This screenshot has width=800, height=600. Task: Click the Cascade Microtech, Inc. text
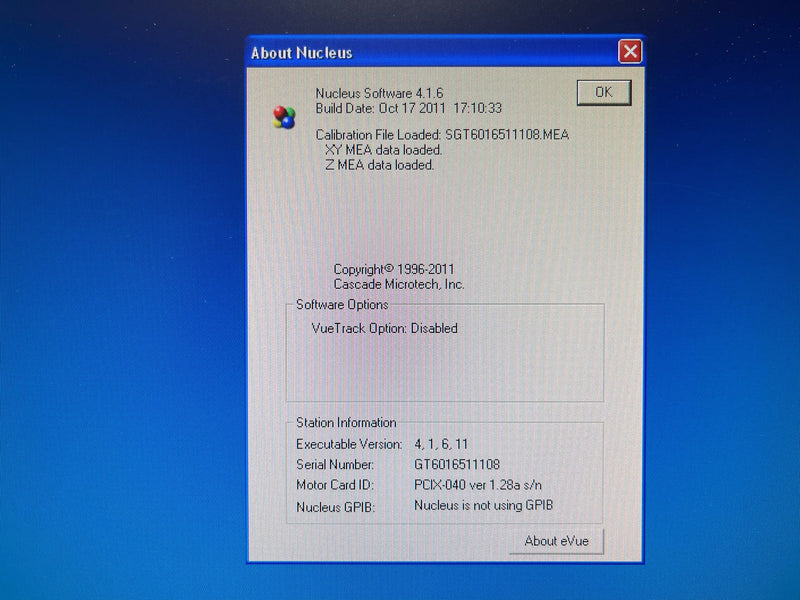pyautogui.click(x=399, y=284)
